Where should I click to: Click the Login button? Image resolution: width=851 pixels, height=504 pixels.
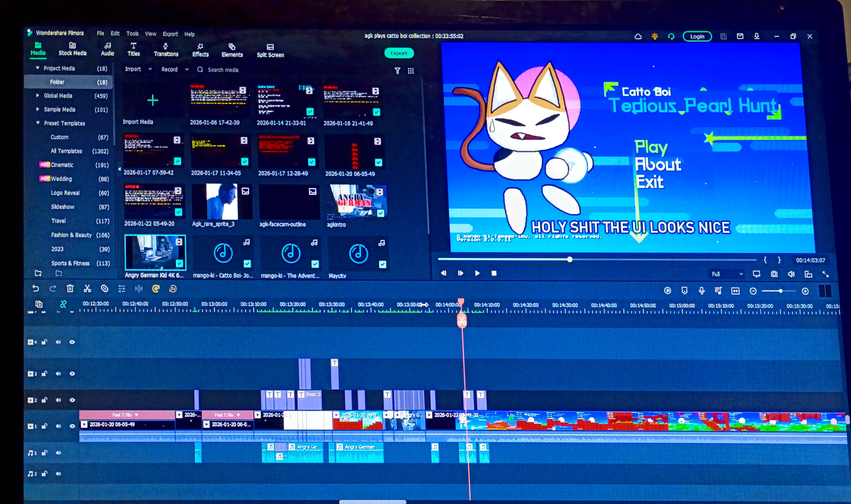[697, 36]
